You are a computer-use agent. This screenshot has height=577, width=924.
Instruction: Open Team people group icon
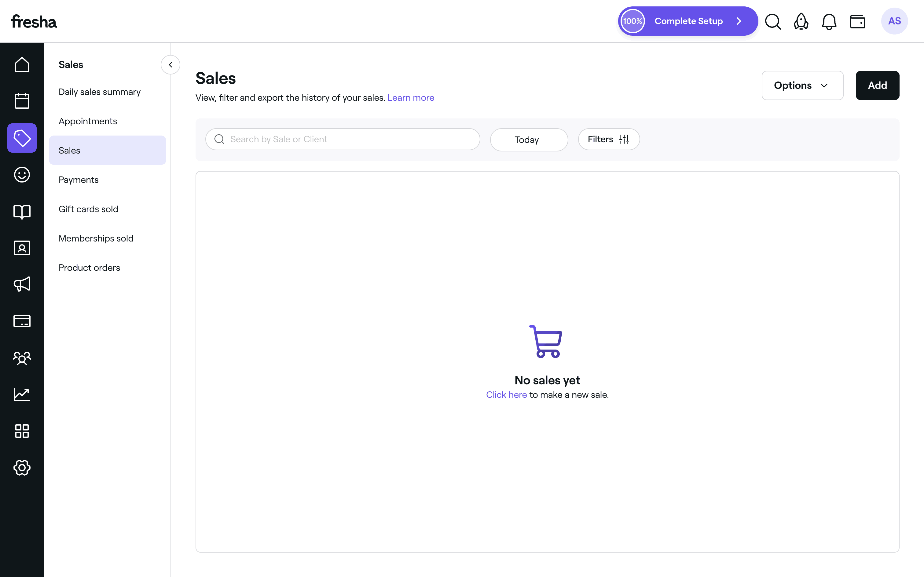[x=22, y=358]
